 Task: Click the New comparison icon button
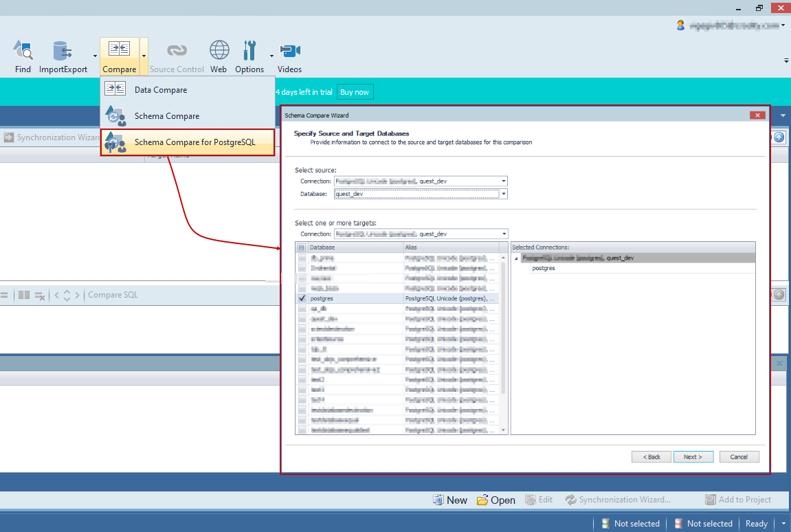(x=450, y=500)
